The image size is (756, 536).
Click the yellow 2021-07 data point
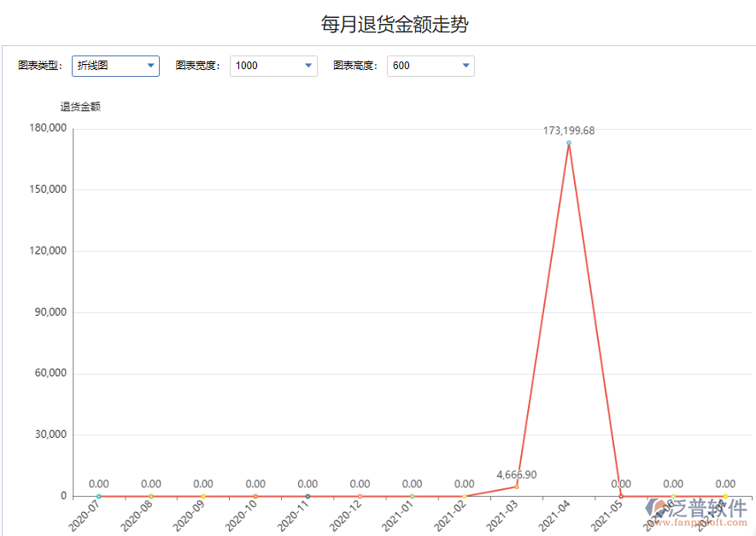tap(725, 495)
